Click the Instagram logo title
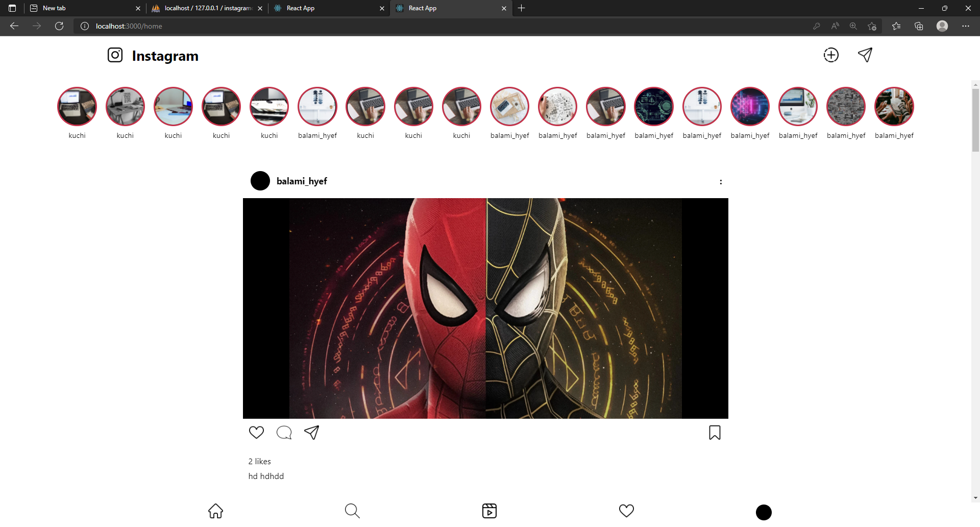 tap(165, 56)
